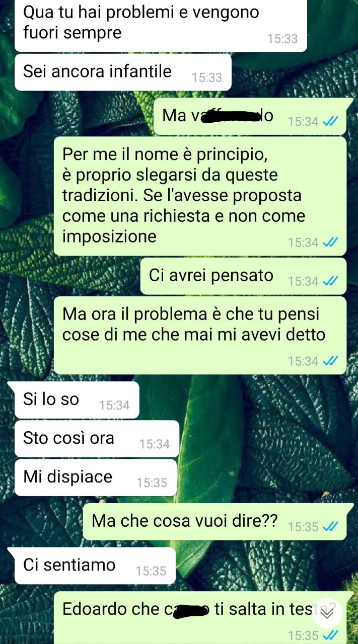This screenshot has width=358, height=644.
Task: Select the 'Si lo so' received message
Action: [77, 400]
